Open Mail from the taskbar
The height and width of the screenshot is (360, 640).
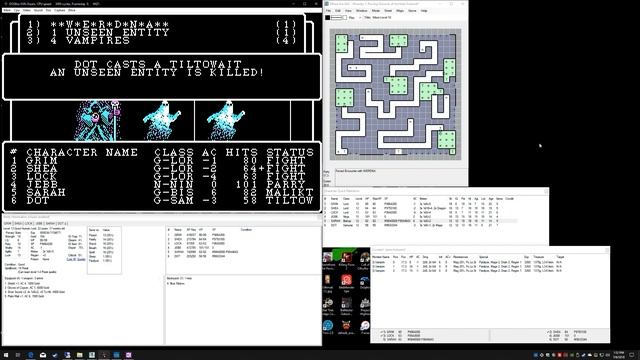pyautogui.click(x=43, y=355)
